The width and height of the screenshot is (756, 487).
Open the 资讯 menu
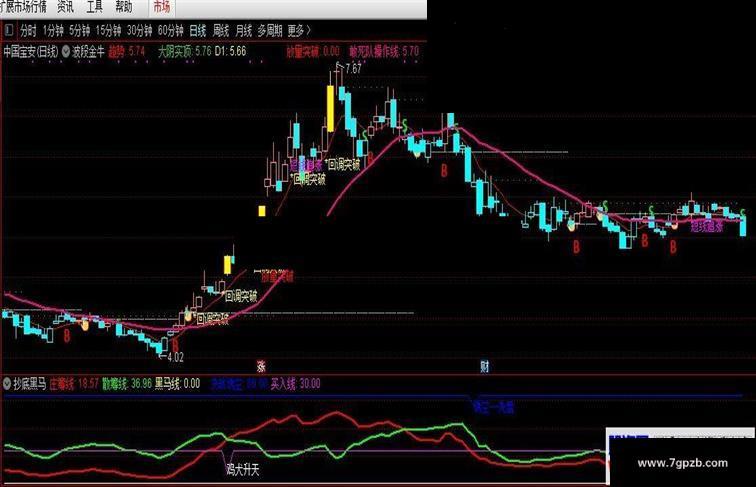coord(66,7)
